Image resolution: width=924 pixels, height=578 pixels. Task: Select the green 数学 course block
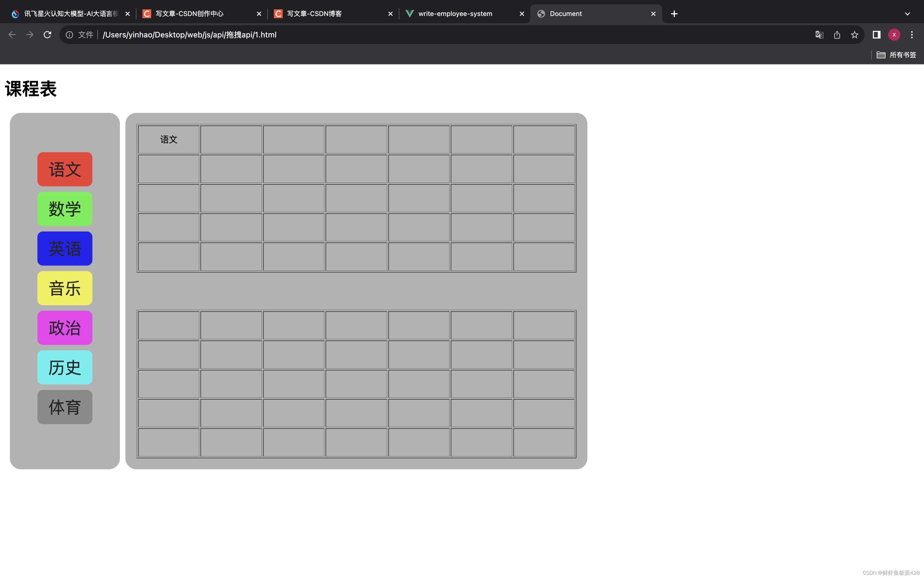[x=65, y=209]
